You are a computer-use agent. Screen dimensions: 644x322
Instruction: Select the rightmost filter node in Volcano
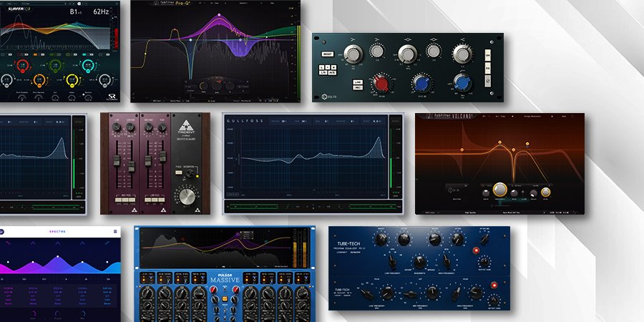click(527, 144)
